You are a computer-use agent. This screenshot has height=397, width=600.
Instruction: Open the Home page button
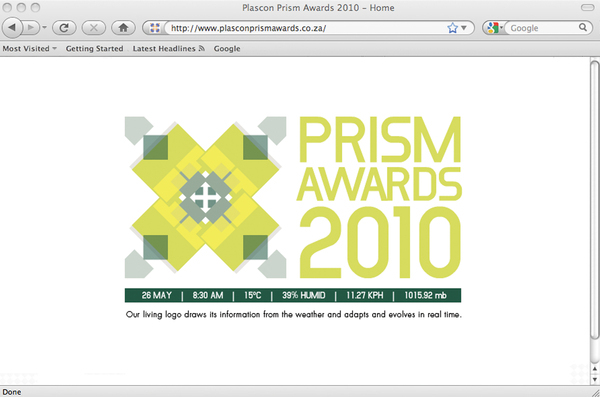click(x=123, y=28)
